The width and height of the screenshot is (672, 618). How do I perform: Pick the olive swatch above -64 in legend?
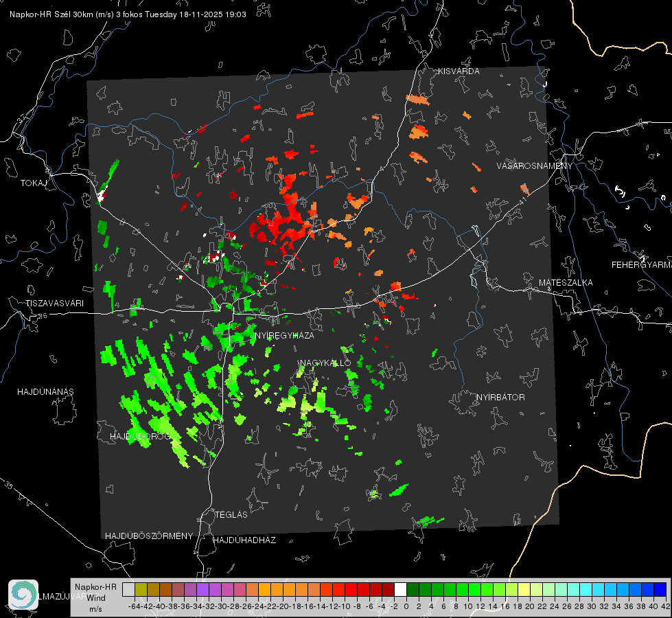click(x=141, y=590)
